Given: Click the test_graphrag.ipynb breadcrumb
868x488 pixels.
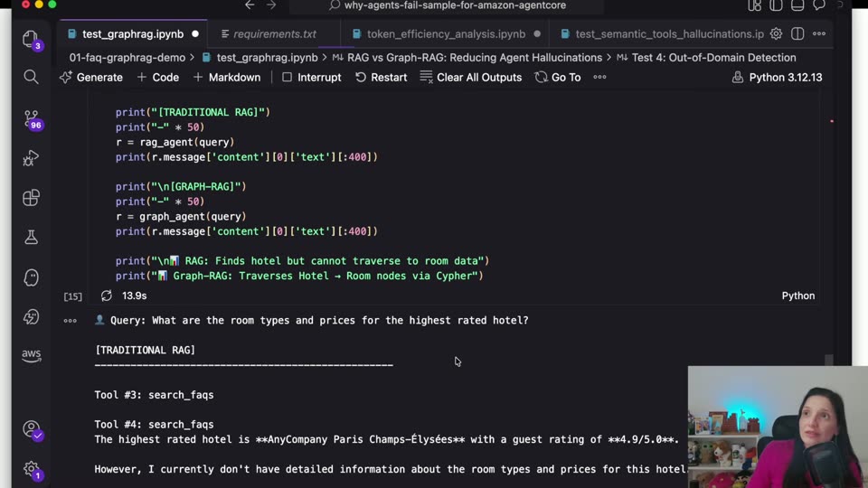Looking at the screenshot, I should (260, 58).
